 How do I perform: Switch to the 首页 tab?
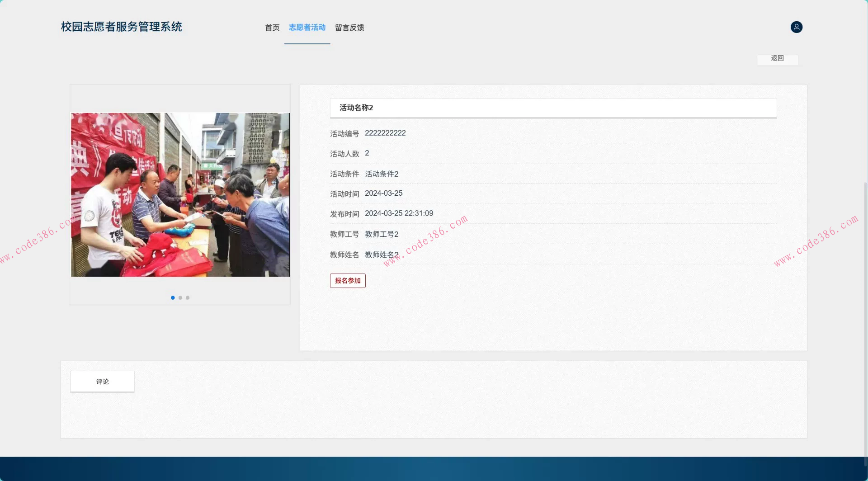(x=272, y=28)
